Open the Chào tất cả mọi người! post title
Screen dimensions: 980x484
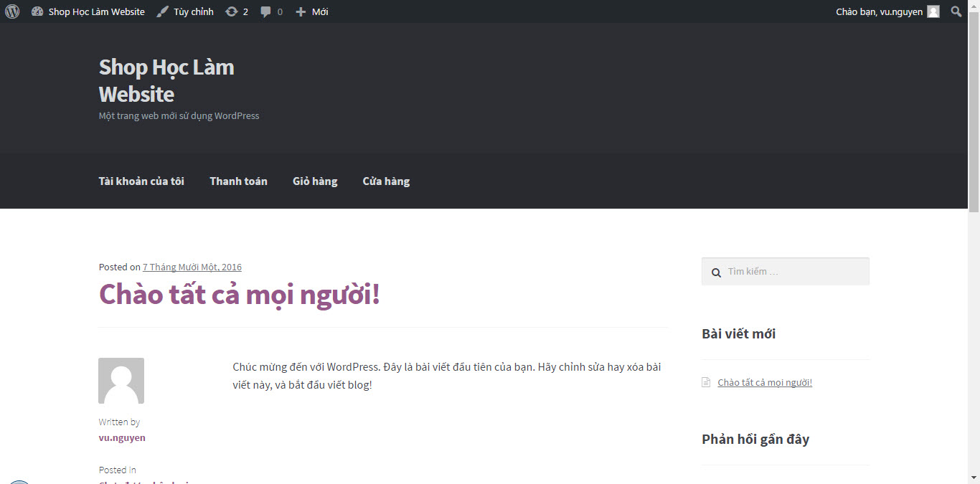[x=239, y=295]
